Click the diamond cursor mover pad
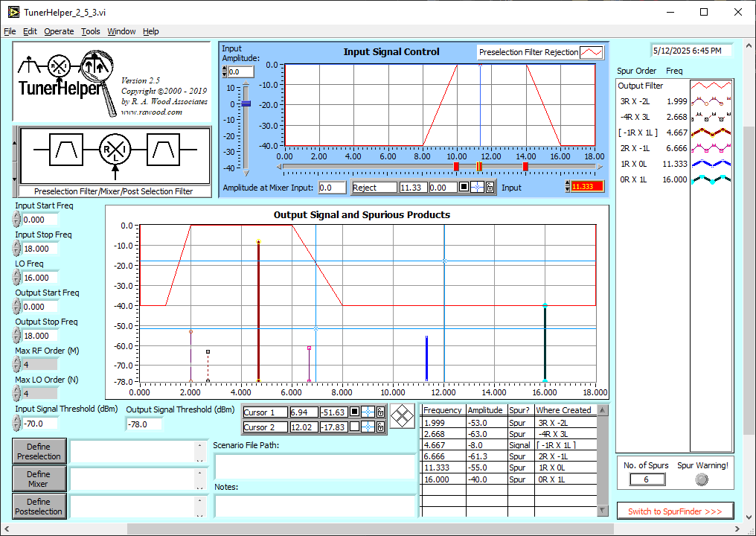 [403, 415]
